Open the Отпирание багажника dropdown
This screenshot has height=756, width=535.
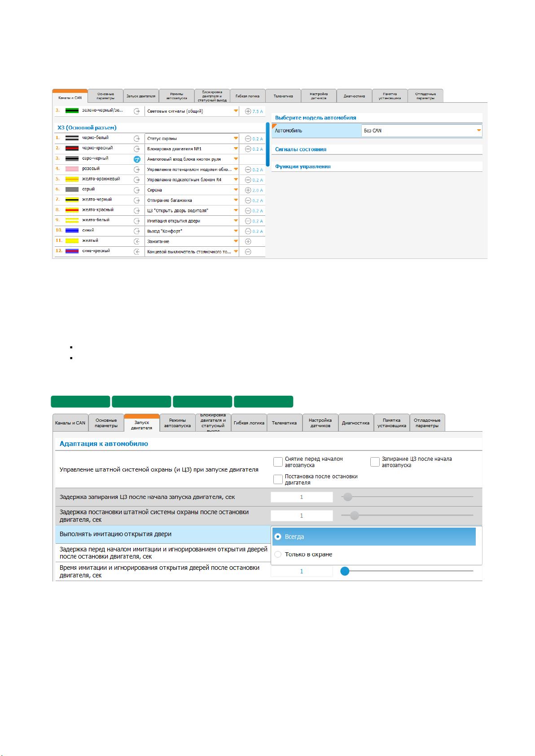click(192, 201)
